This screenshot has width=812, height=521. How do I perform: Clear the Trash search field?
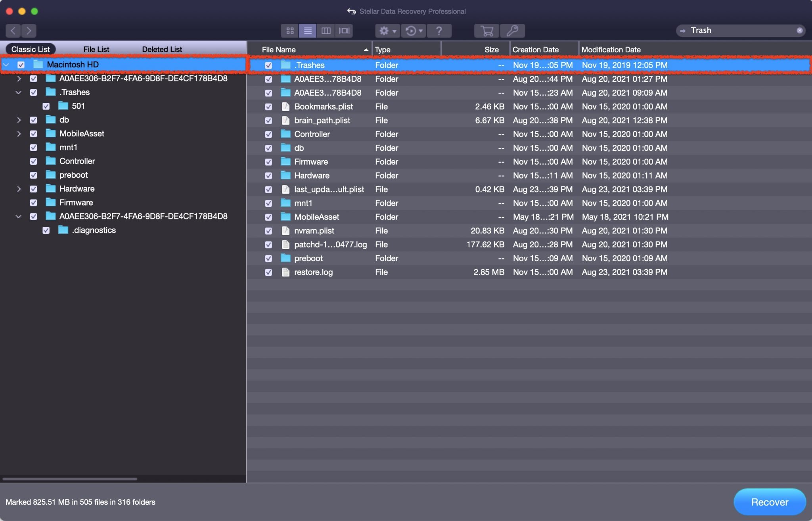(799, 31)
